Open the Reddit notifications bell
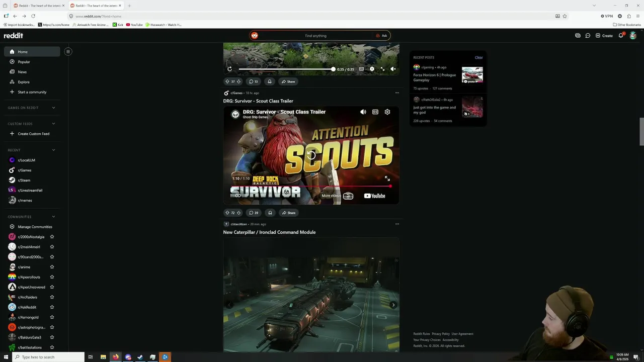Viewport: 644px width, 362px height. [621, 36]
